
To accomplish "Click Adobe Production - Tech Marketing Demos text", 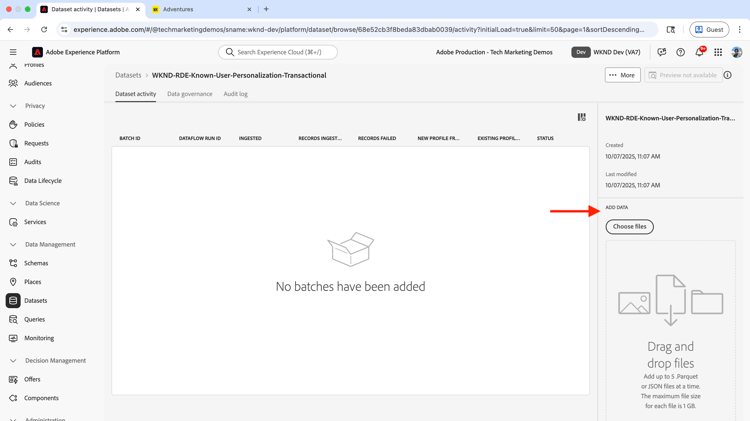I will click(494, 52).
